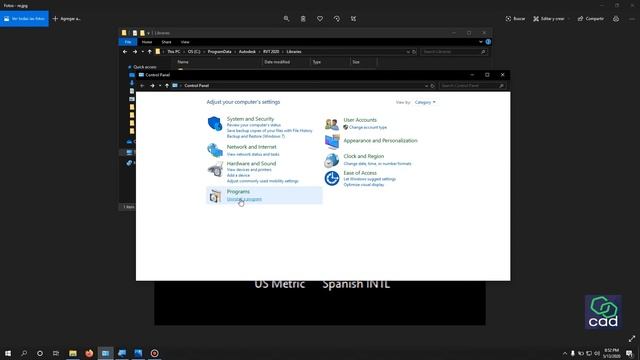Open Firefox from the taskbar
640x360 pixels.
pos(89,353)
